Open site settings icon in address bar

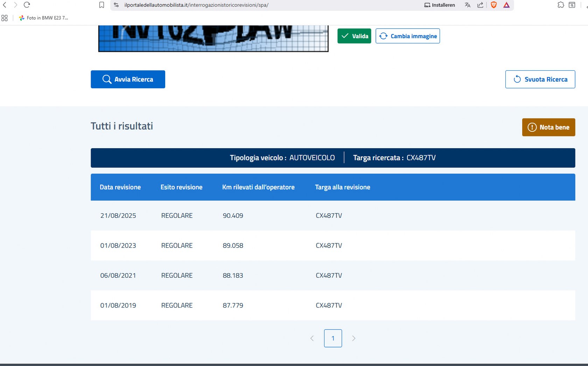[x=117, y=5]
